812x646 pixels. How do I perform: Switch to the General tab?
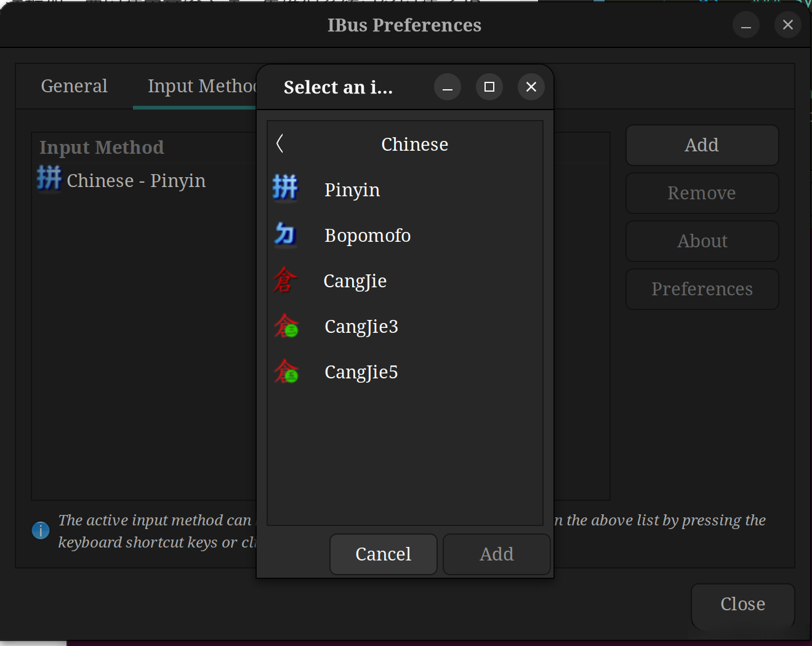(74, 86)
